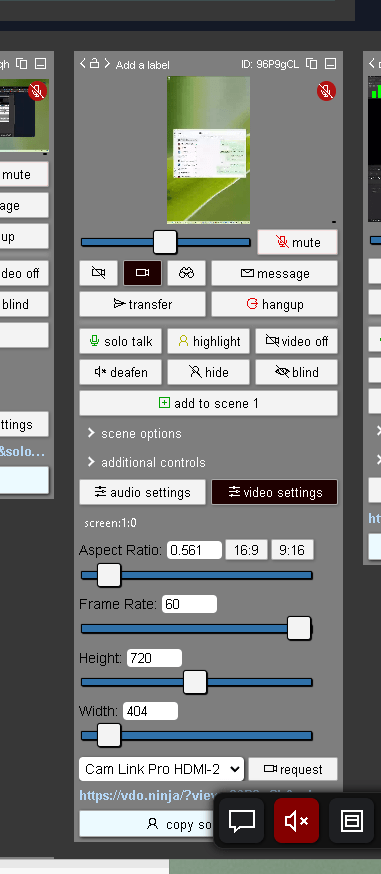Toggle the red speaker mute button
381x874 pixels.
296,820
